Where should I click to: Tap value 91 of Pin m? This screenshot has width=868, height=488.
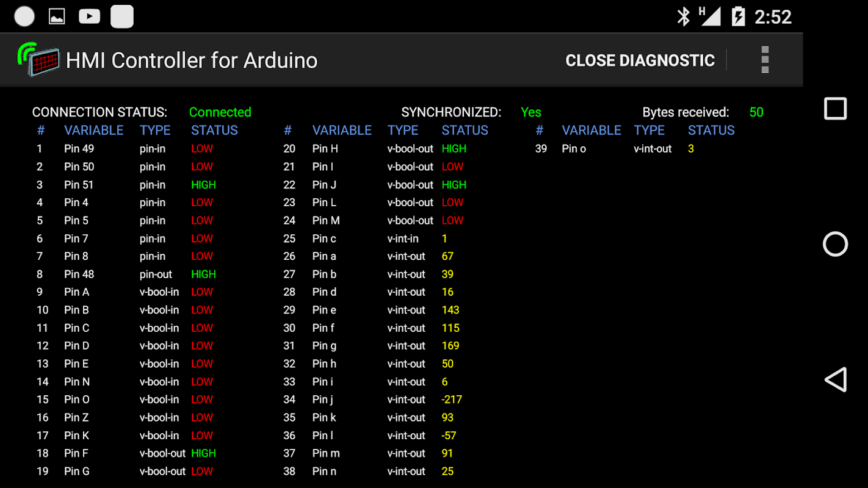pyautogui.click(x=447, y=453)
